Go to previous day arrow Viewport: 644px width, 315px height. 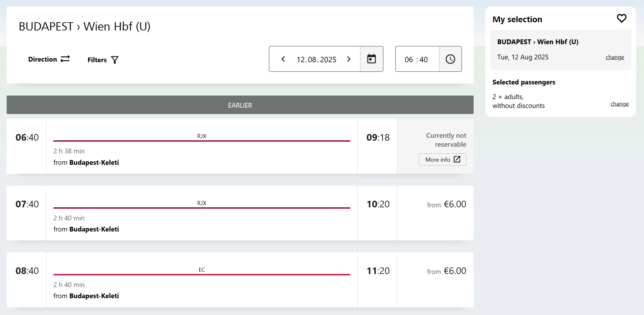(x=283, y=59)
